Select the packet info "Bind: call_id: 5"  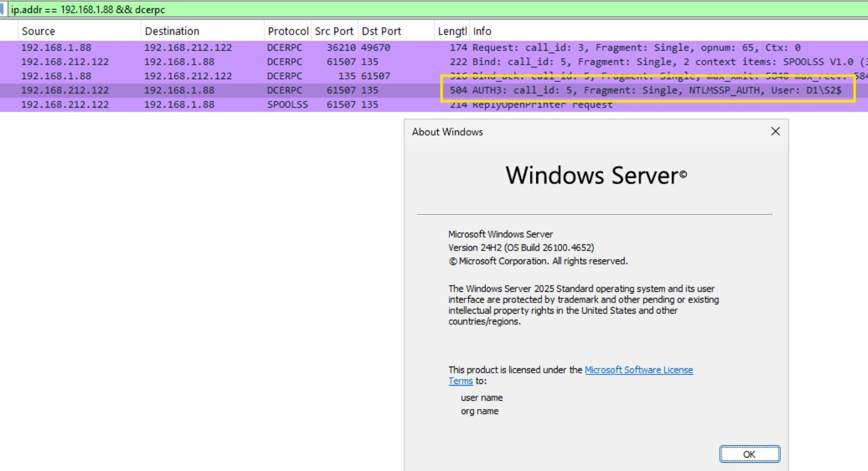pyautogui.click(x=670, y=62)
